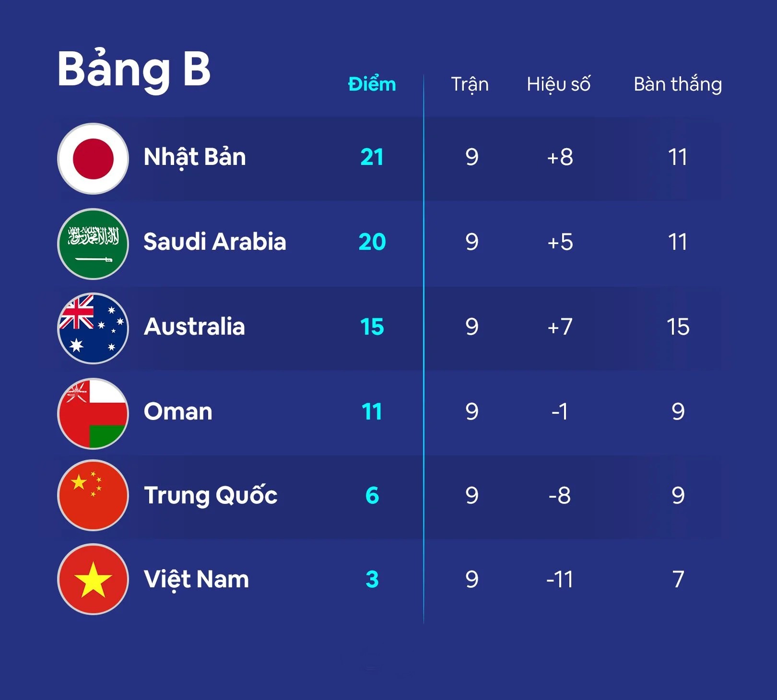Click the Oman team name

(178, 411)
